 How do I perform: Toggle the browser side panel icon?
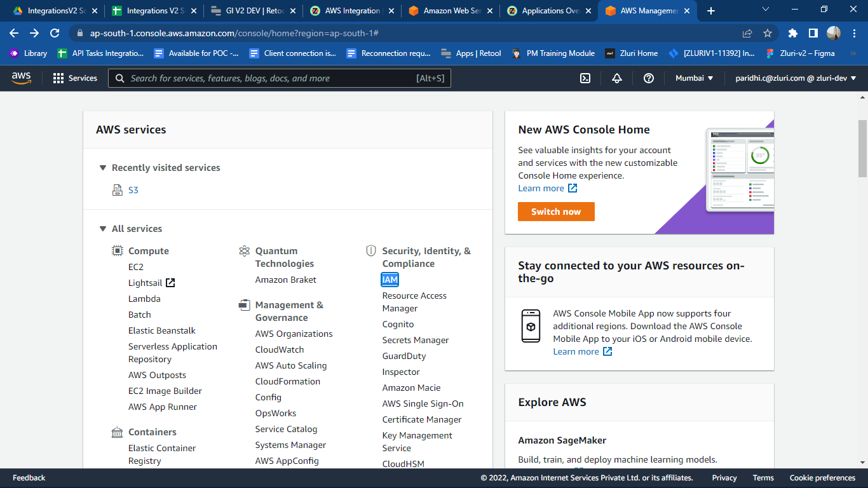click(813, 33)
